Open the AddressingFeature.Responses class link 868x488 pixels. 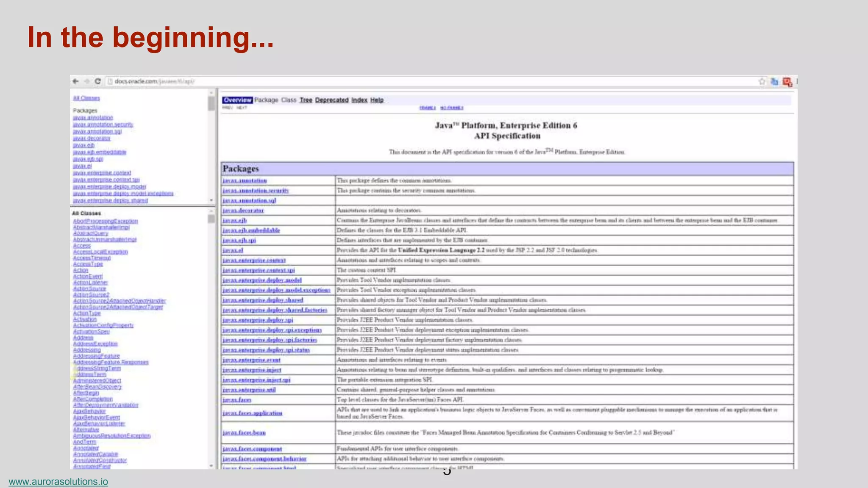click(111, 362)
